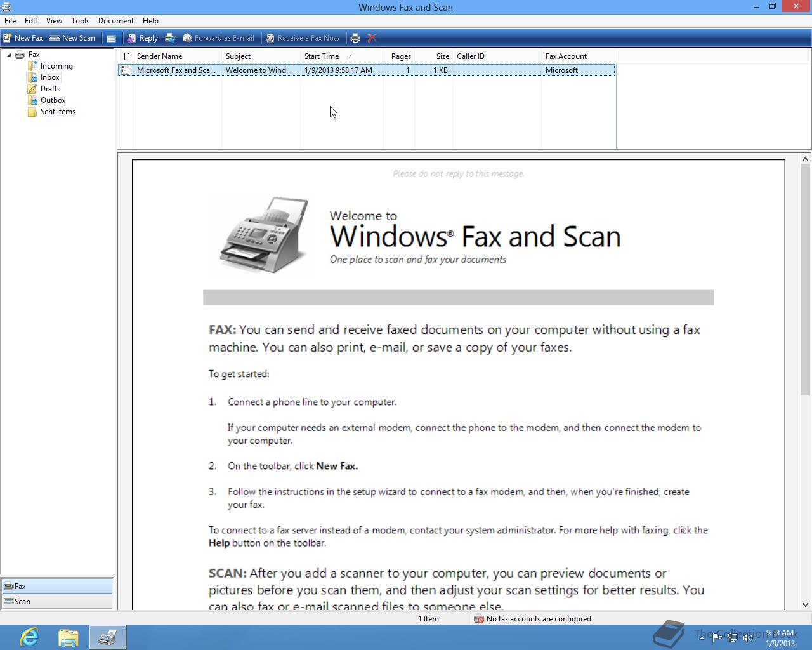Viewport: 812px width, 650px height.
Task: Open the Drafts folder
Action: coord(50,89)
